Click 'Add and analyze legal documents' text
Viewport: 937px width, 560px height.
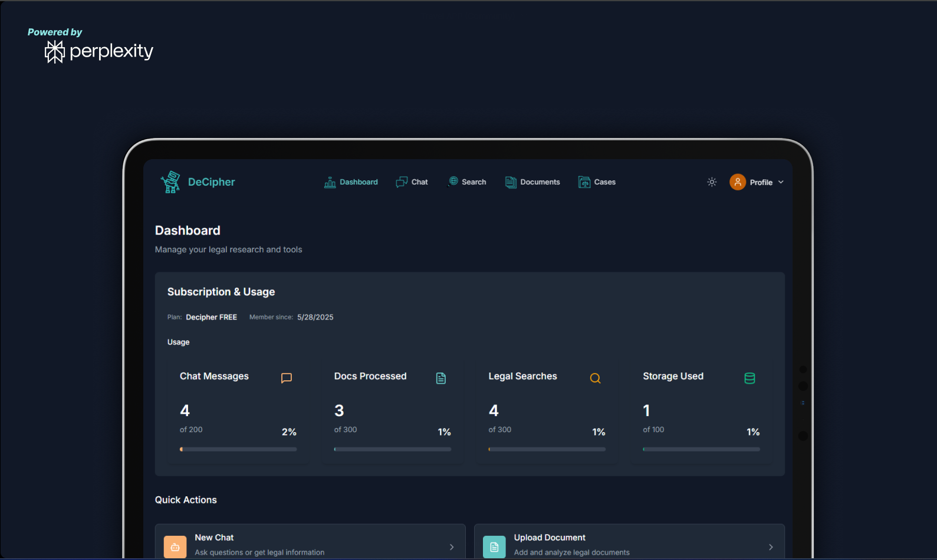click(x=572, y=552)
